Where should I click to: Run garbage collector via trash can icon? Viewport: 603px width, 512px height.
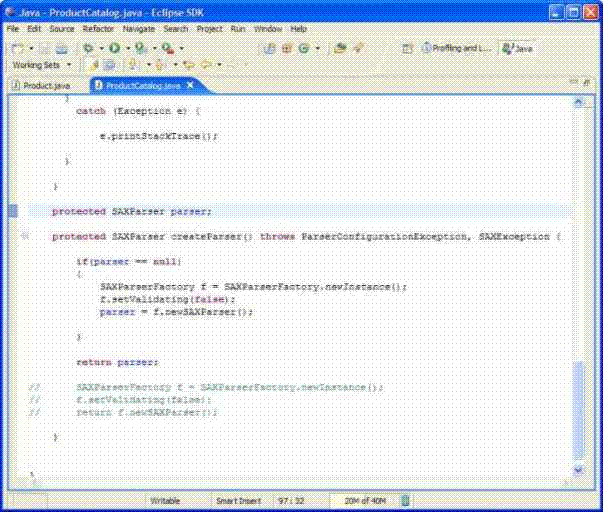coord(404,499)
